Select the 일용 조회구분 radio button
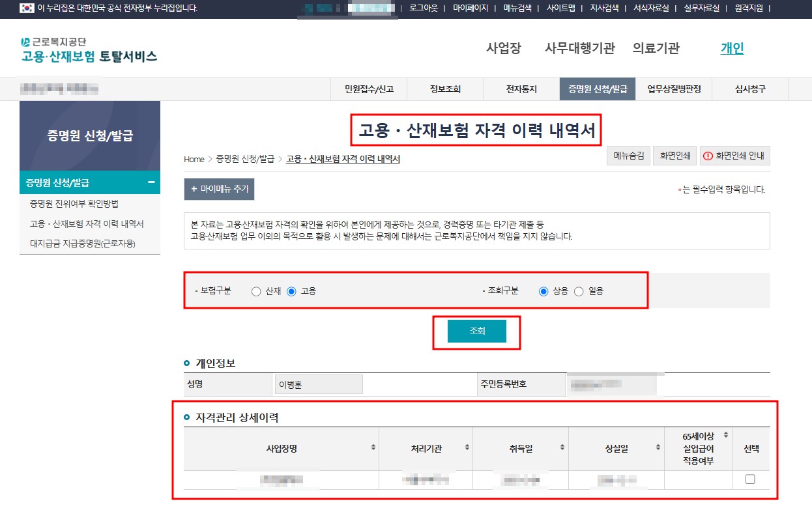812x508 pixels. pos(579,292)
